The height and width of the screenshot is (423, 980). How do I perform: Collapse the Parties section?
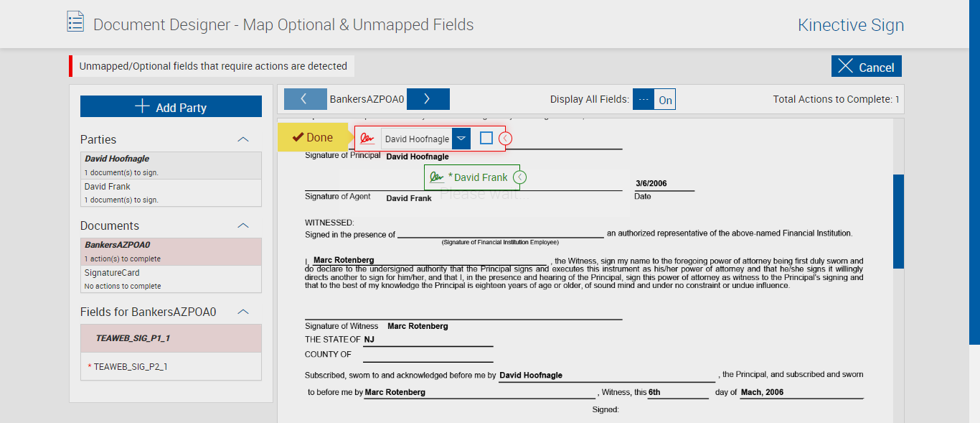(x=243, y=139)
